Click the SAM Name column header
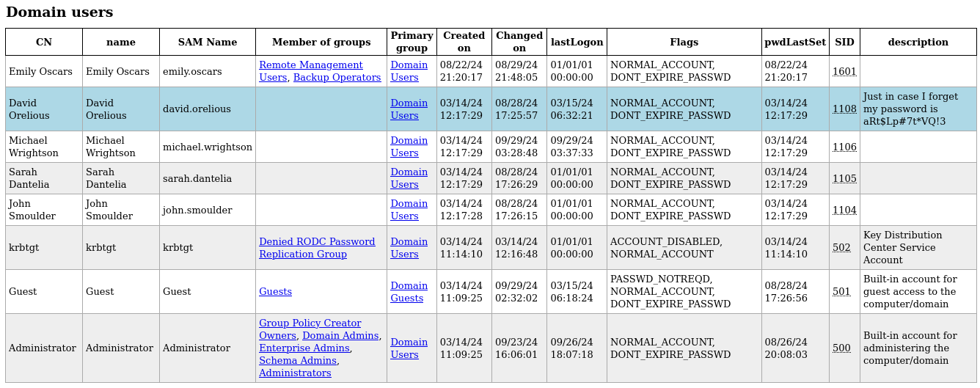The width and height of the screenshot is (980, 388). [208, 42]
